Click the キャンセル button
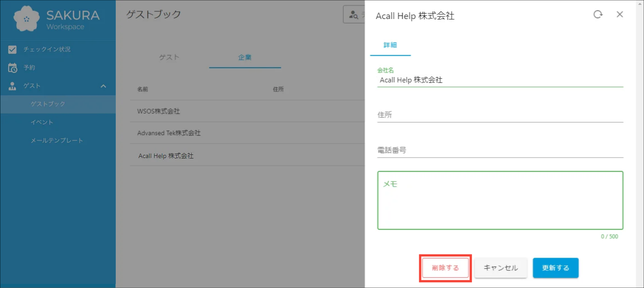Image resolution: width=644 pixels, height=288 pixels. 501,268
